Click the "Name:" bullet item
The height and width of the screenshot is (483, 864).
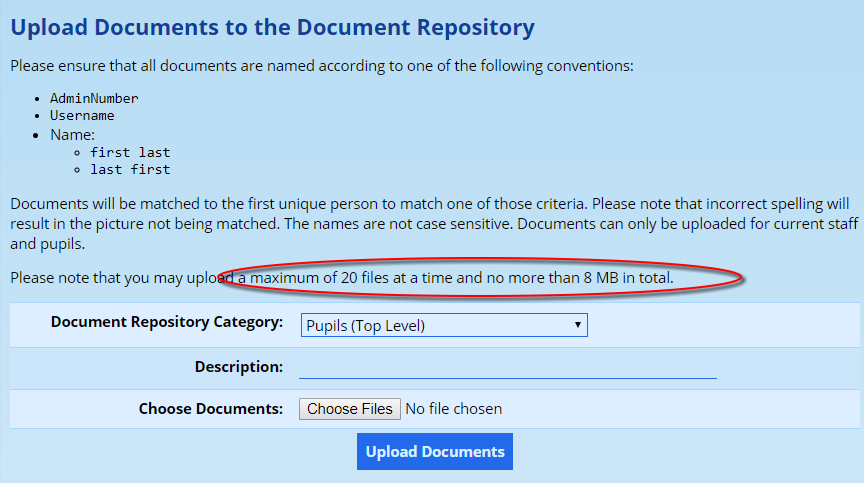click(72, 134)
